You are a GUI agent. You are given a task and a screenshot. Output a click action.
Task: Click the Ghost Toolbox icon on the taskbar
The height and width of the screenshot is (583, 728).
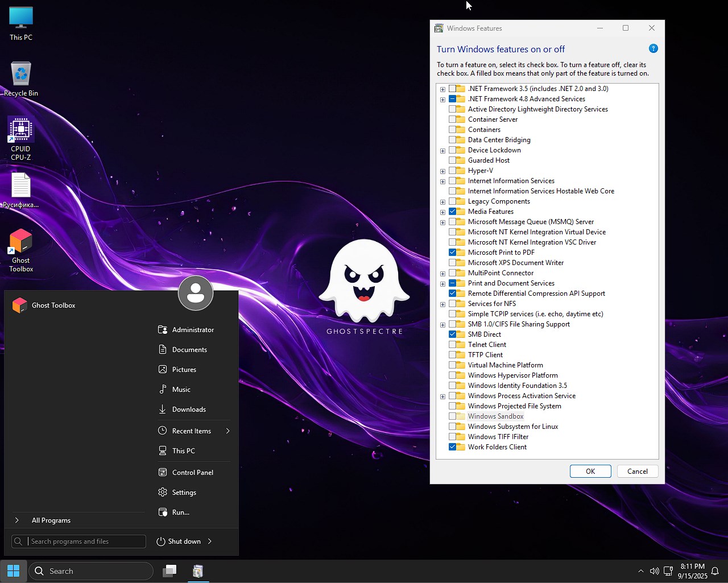(x=198, y=570)
